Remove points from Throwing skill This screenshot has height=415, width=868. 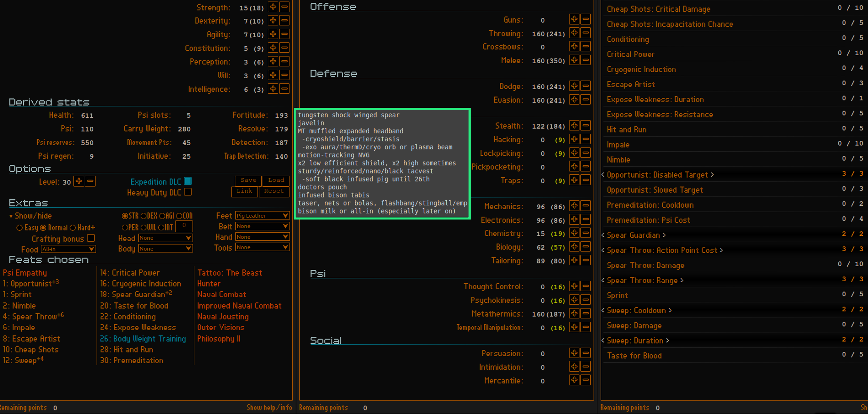pos(586,33)
